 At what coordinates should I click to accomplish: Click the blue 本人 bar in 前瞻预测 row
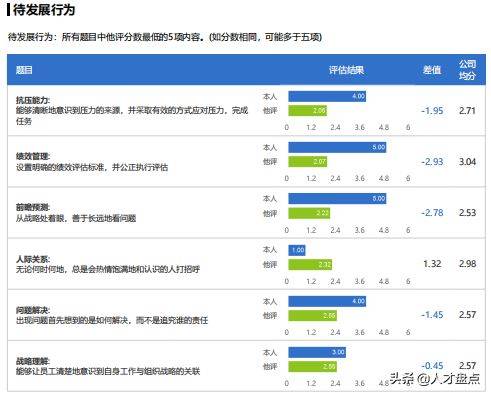pos(337,199)
